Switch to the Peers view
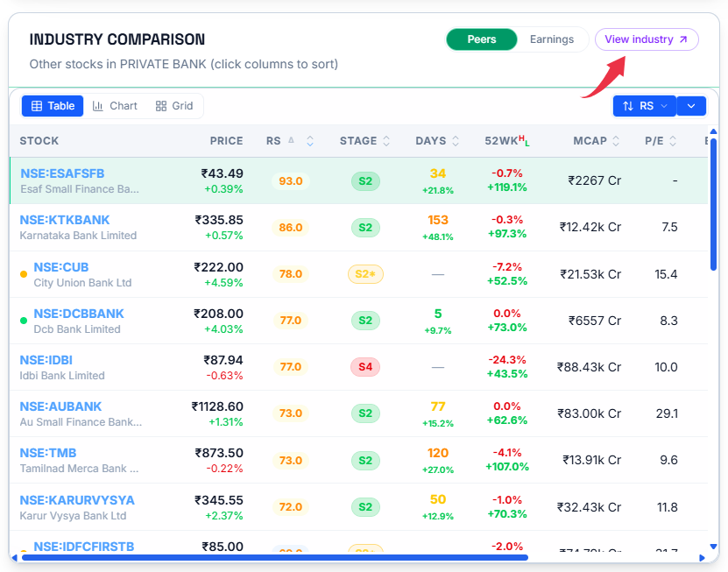 482,39
